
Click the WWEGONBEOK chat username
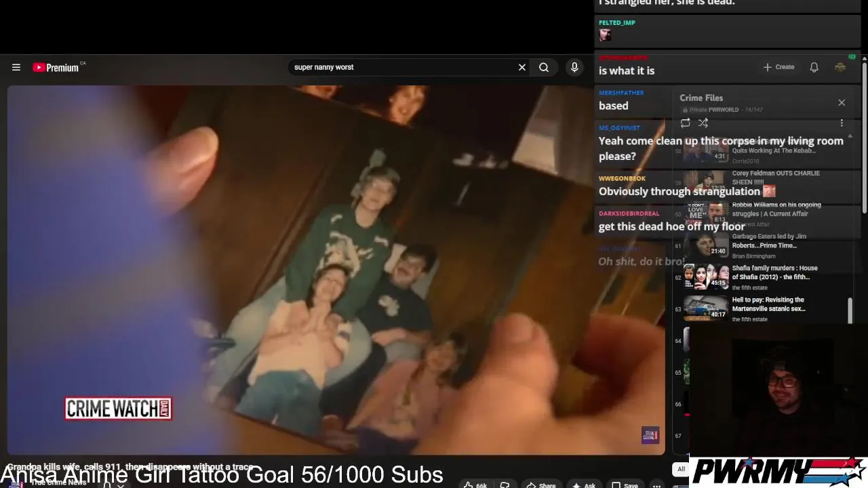click(622, 178)
